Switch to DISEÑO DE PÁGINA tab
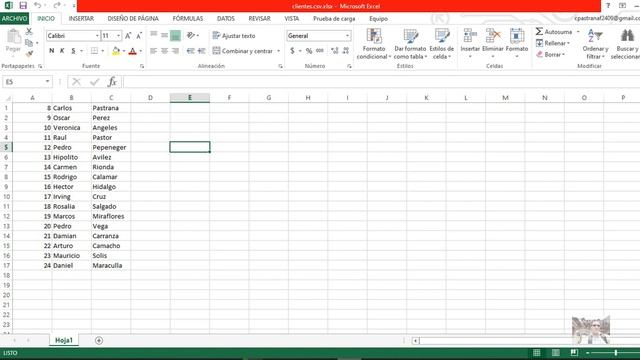 [x=133, y=18]
